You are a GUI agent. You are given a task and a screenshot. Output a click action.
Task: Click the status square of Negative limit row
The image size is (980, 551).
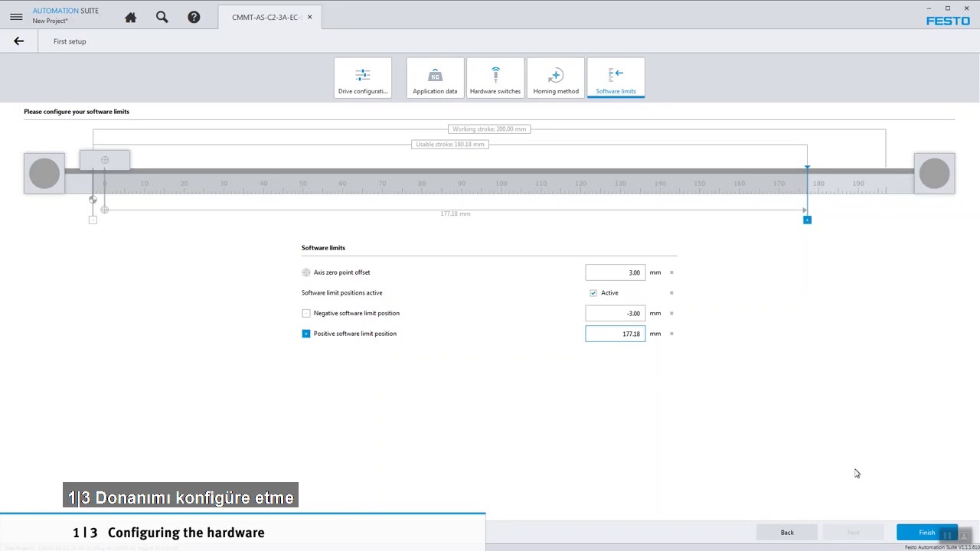tap(671, 313)
